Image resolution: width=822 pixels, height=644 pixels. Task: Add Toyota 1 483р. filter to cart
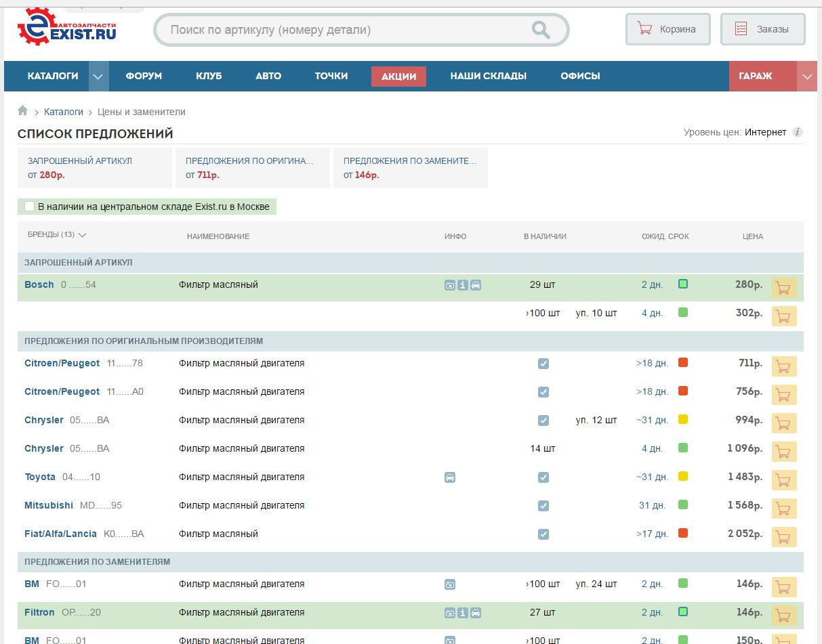point(783,480)
